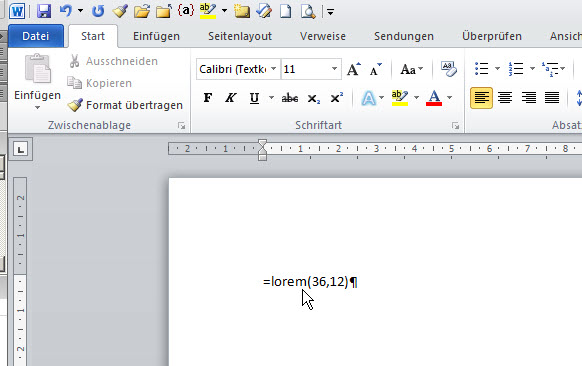Click the Text Effects glowing A icon
This screenshot has width=582, height=366.
click(x=368, y=98)
